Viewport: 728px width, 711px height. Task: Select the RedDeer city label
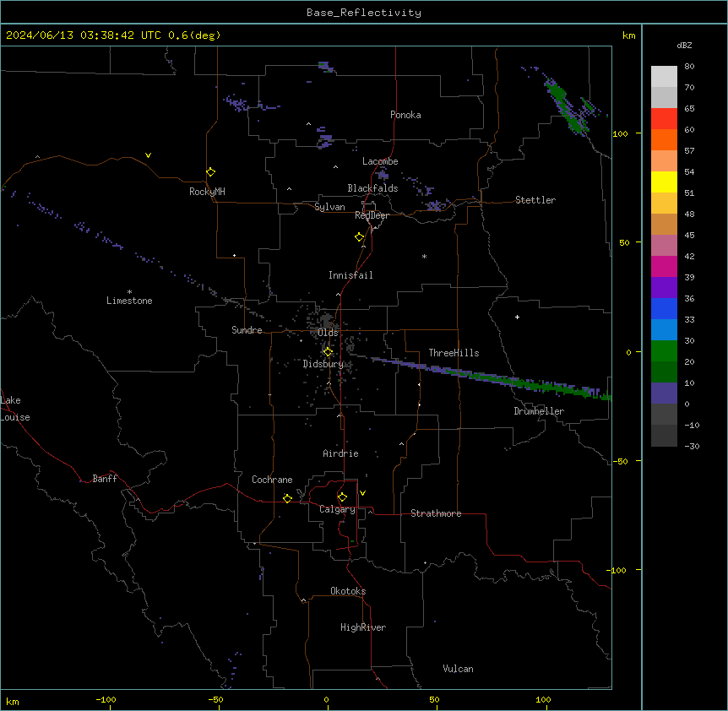coord(372,215)
